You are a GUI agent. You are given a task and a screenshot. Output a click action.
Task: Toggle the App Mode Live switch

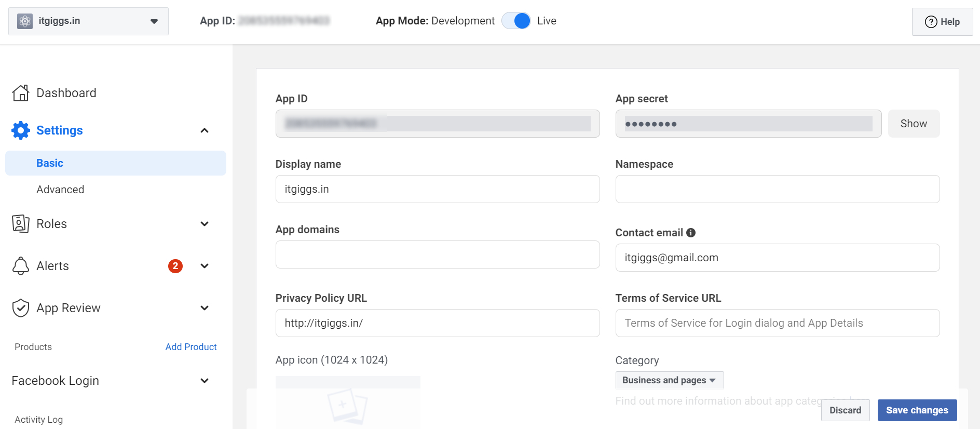click(x=516, y=21)
